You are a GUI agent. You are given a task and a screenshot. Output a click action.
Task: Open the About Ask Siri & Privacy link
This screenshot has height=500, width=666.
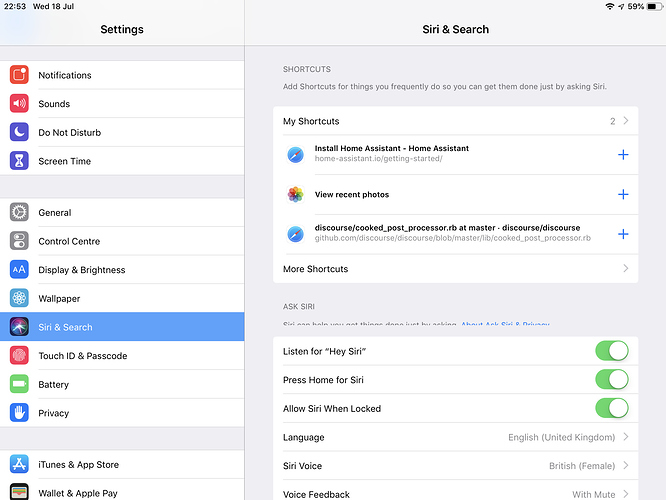(505, 324)
